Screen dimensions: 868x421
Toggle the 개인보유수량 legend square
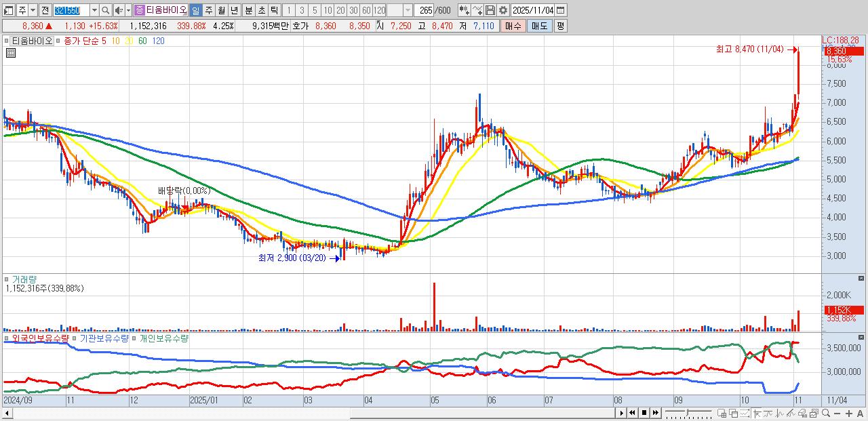134,338
